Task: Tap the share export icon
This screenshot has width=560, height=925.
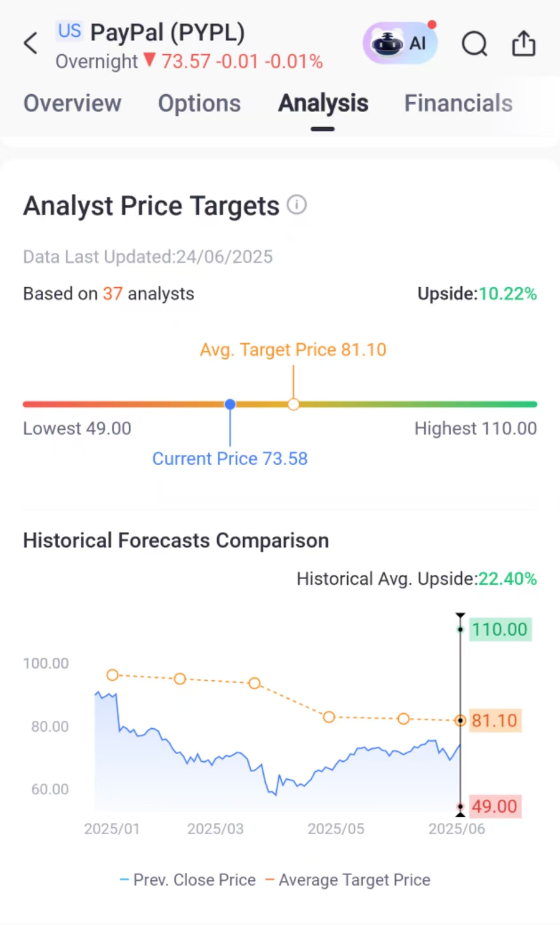Action: [x=524, y=43]
